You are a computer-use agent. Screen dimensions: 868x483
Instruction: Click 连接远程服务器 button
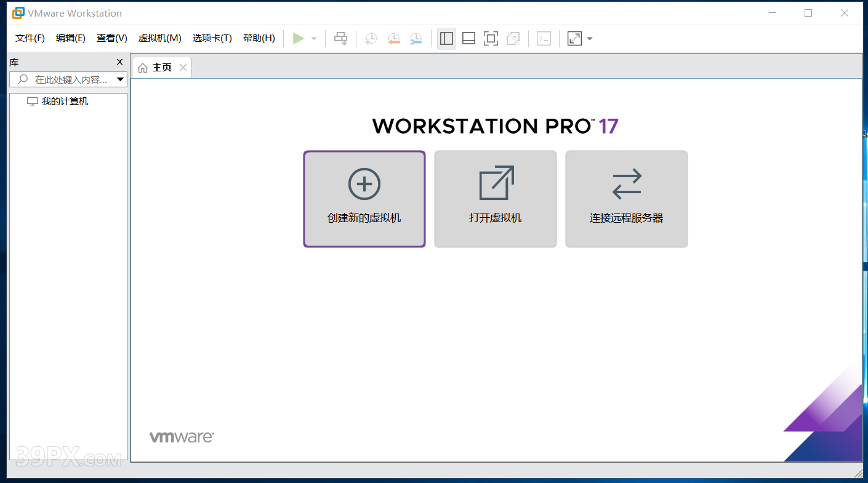pos(627,199)
